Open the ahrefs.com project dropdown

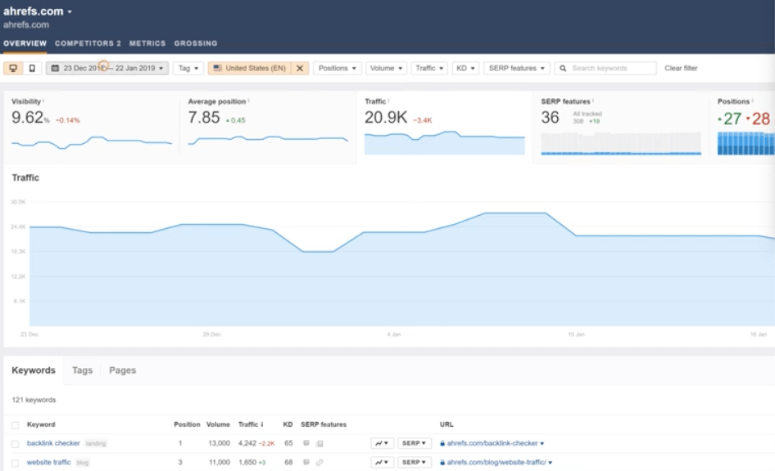[x=38, y=11]
